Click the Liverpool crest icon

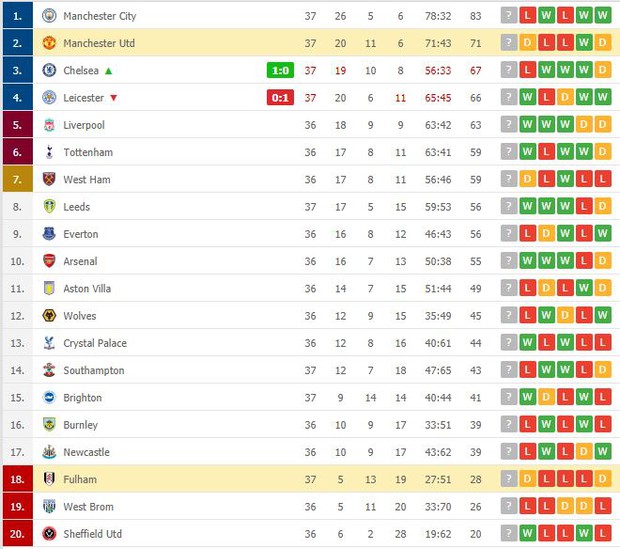click(49, 125)
